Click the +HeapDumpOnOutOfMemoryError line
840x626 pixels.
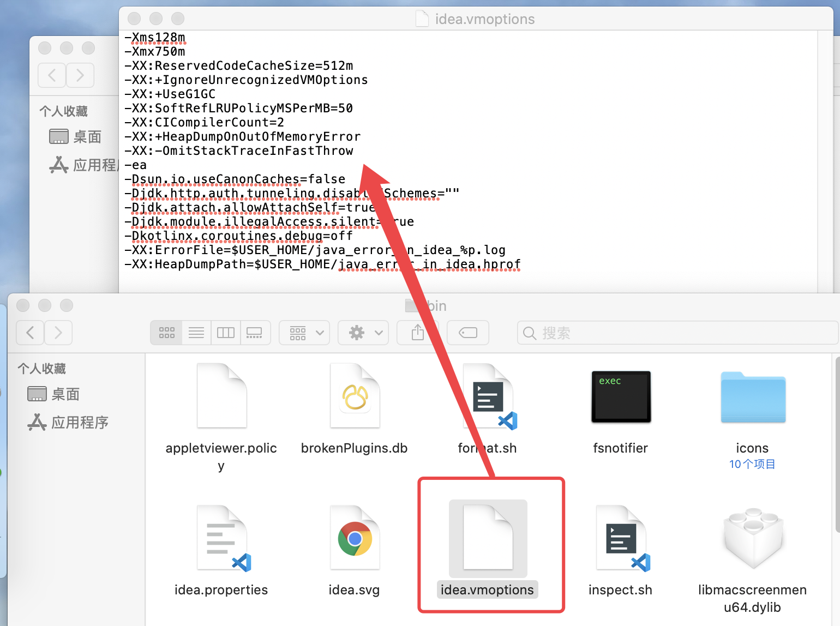tap(243, 136)
